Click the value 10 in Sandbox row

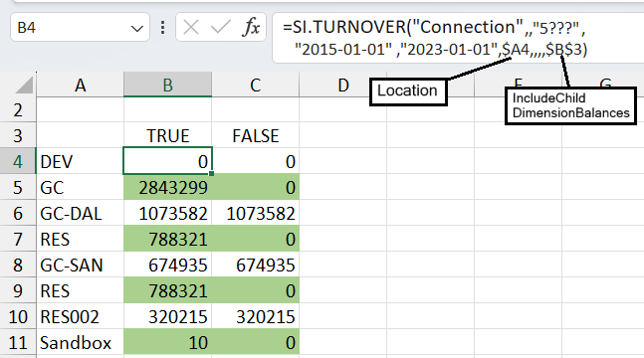(x=167, y=342)
